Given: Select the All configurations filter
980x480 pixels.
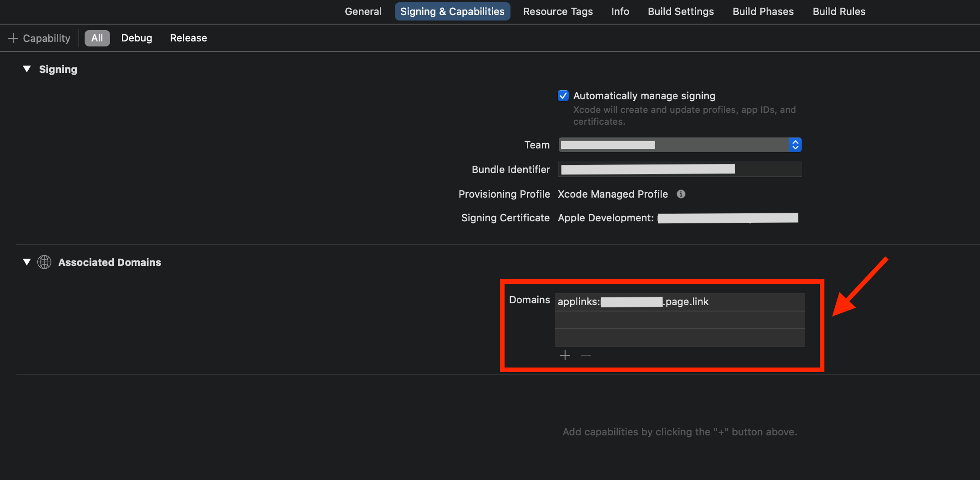Looking at the screenshot, I should coord(97,38).
